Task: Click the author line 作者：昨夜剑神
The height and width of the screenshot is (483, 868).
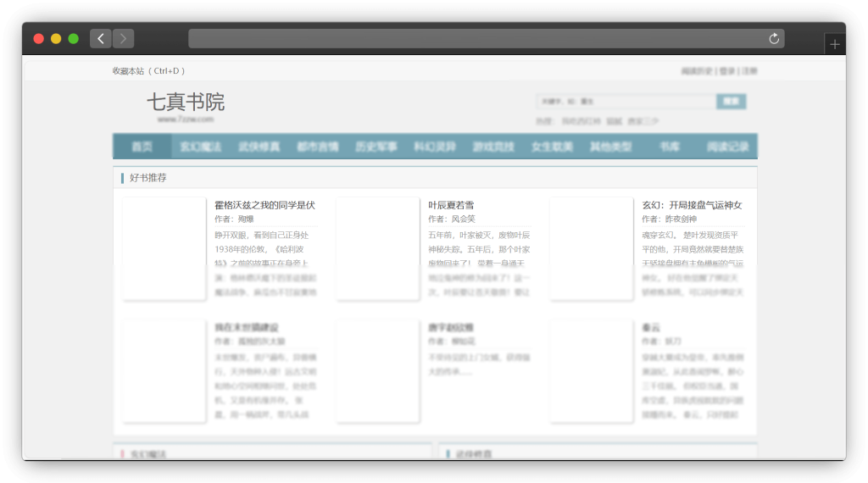Action: pos(670,219)
